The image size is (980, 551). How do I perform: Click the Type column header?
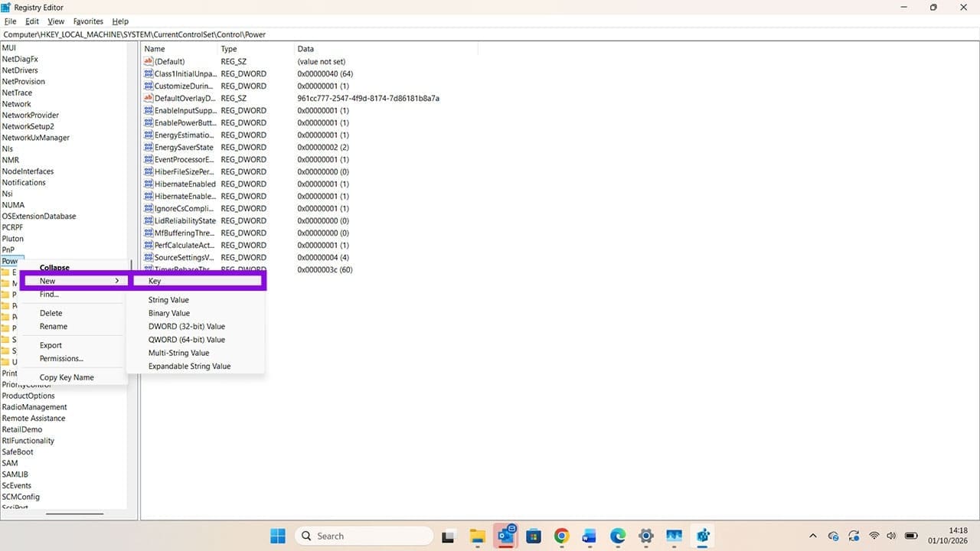[x=256, y=49]
